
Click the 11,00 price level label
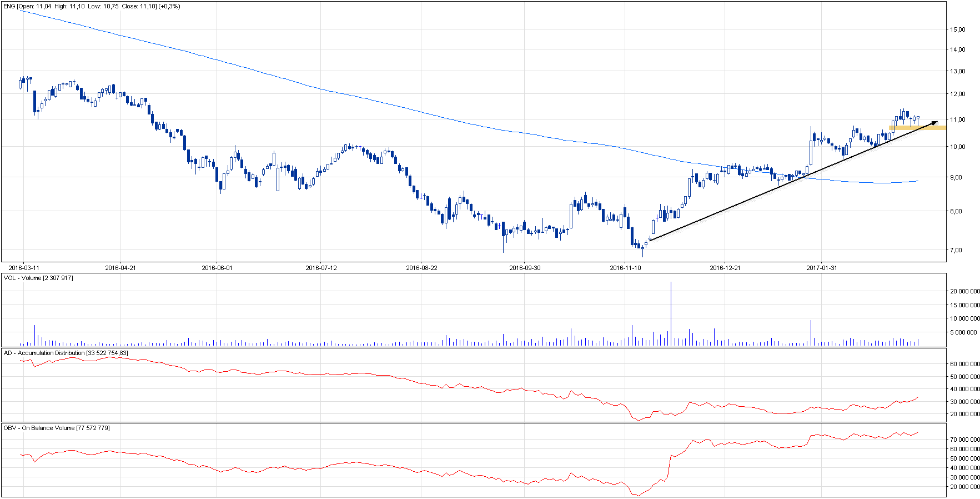coord(958,119)
